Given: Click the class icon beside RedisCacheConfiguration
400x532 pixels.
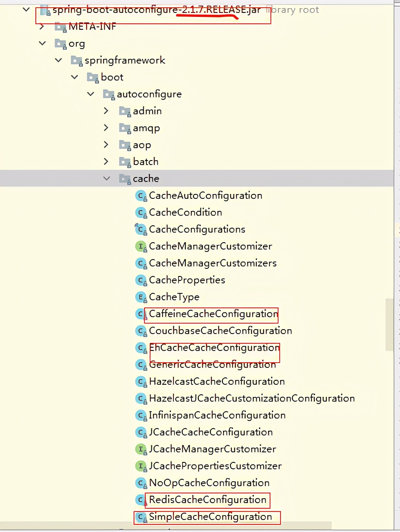Looking at the screenshot, I should point(140,500).
